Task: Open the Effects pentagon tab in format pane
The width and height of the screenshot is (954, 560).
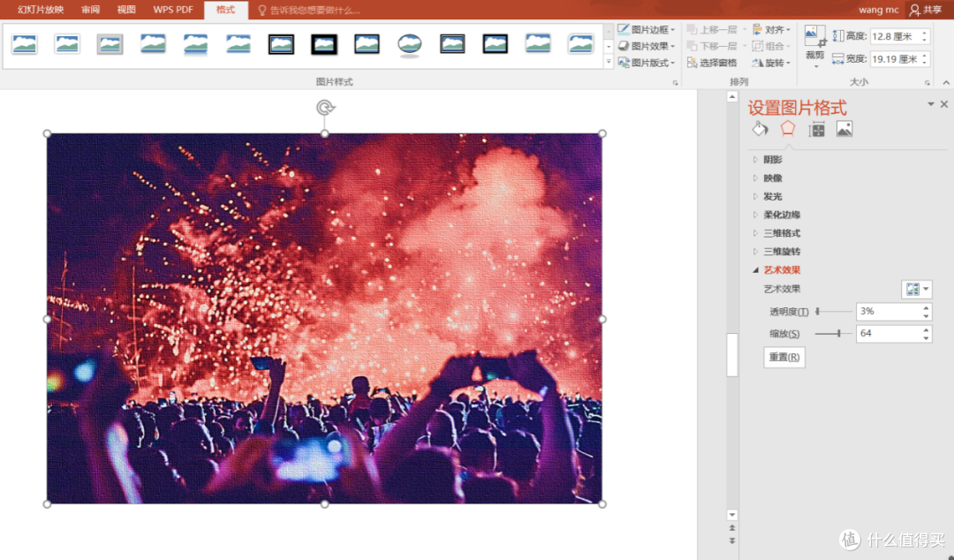Action: coord(788,128)
